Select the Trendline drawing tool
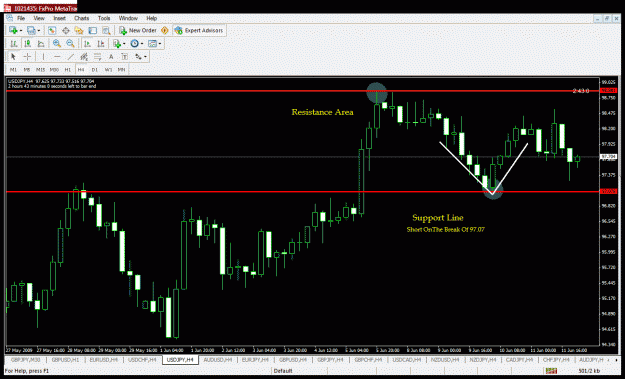This screenshot has width=625, height=379. click(71, 57)
